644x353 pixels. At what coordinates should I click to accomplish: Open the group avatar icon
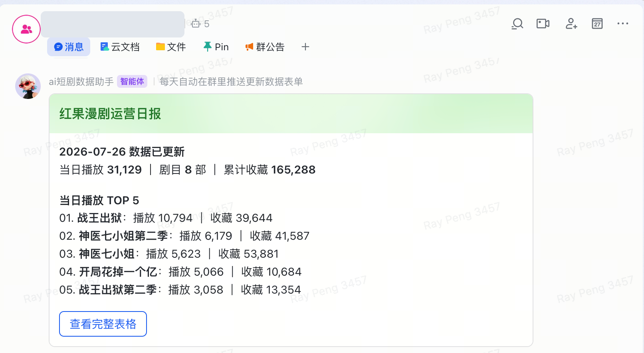tap(26, 29)
